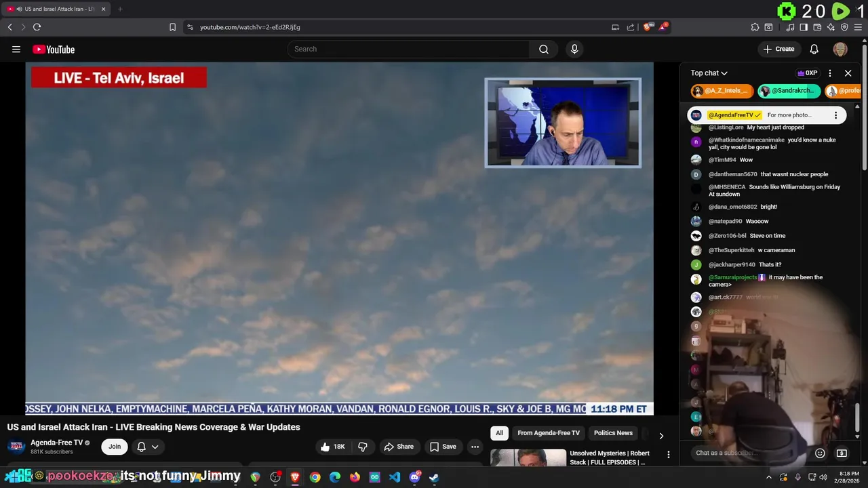This screenshot has width=868, height=488.
Task: Close the live chat panel
Action: (848, 73)
